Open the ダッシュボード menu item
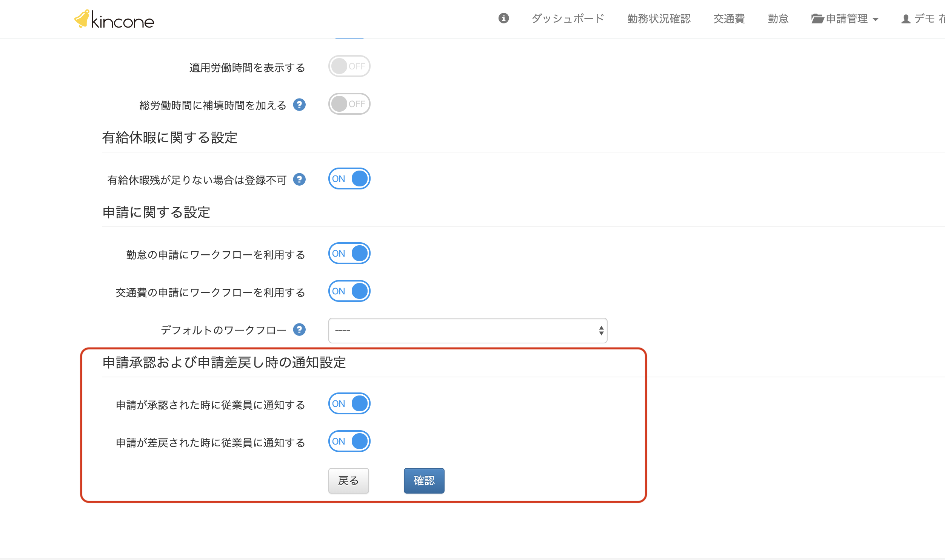This screenshot has width=945, height=560. pyautogui.click(x=568, y=18)
